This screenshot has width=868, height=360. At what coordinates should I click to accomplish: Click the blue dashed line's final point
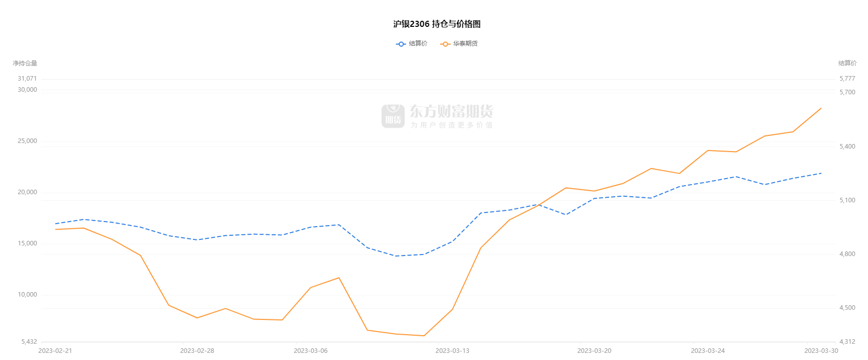click(821, 173)
